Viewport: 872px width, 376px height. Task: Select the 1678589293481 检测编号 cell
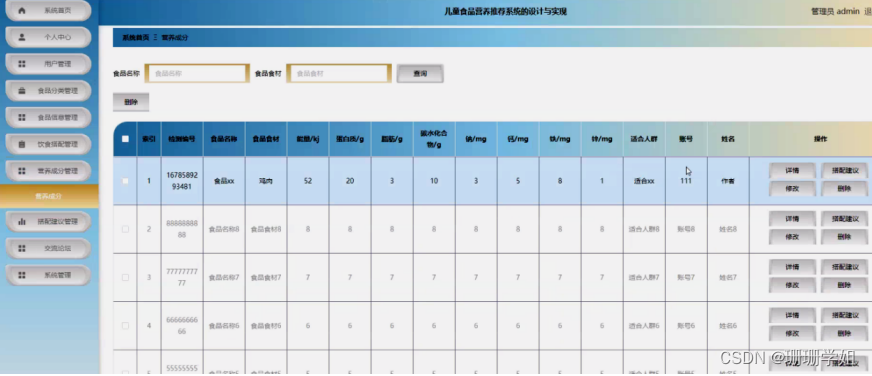tap(182, 181)
